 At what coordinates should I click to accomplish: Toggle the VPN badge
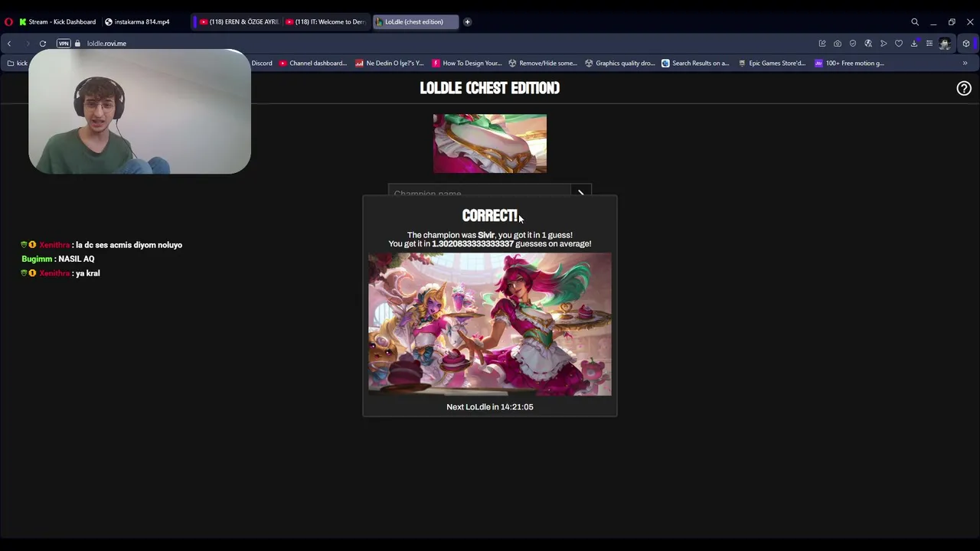tap(64, 44)
